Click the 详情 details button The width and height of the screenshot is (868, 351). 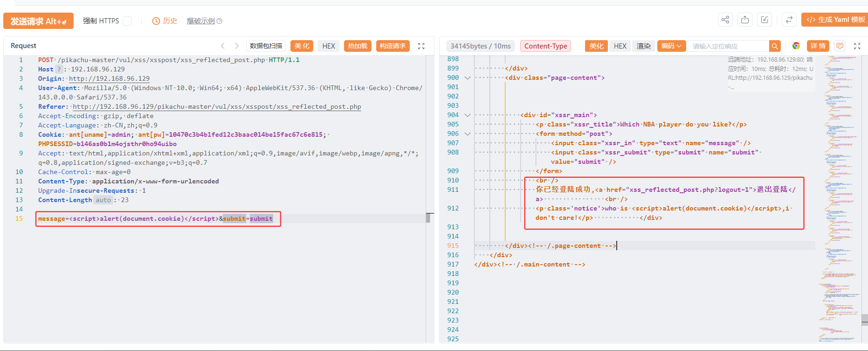click(818, 46)
